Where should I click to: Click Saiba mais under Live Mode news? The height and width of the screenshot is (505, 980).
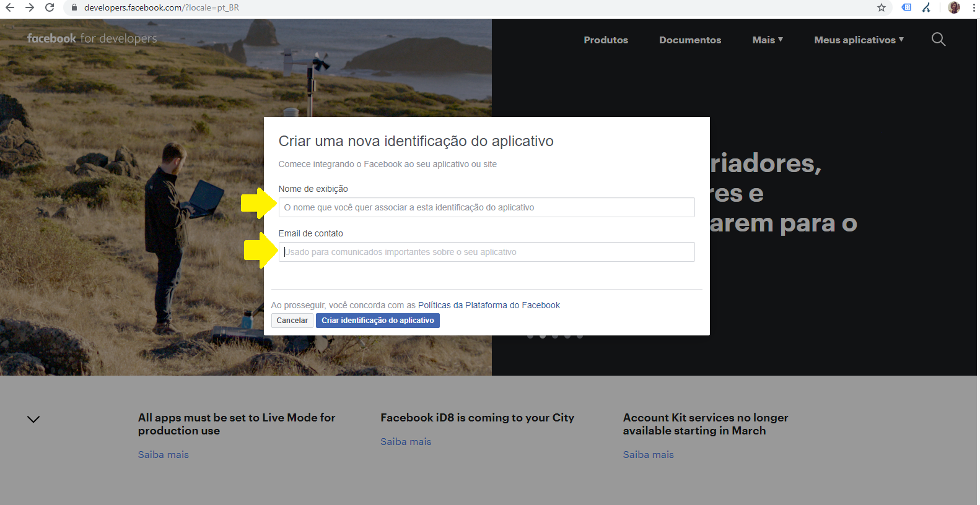(164, 454)
